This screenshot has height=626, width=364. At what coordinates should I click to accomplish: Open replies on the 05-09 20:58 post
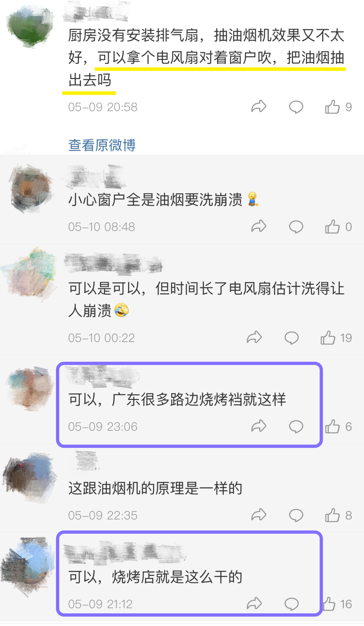pos(296,107)
